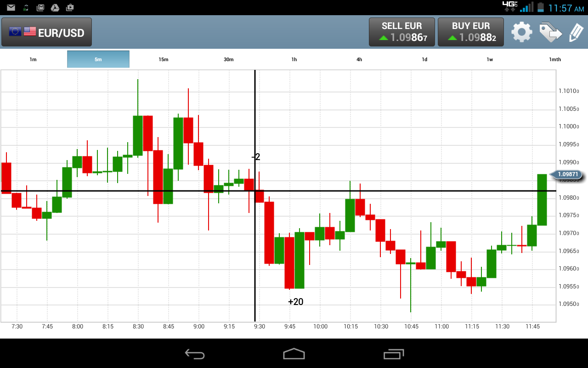588x368 pixels.
Task: Show the 1h chart
Action: tap(294, 59)
